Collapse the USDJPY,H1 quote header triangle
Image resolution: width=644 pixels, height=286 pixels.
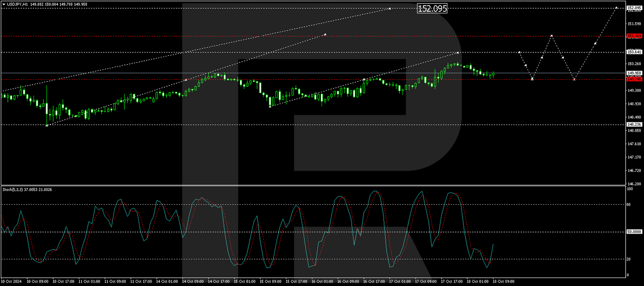4,4
